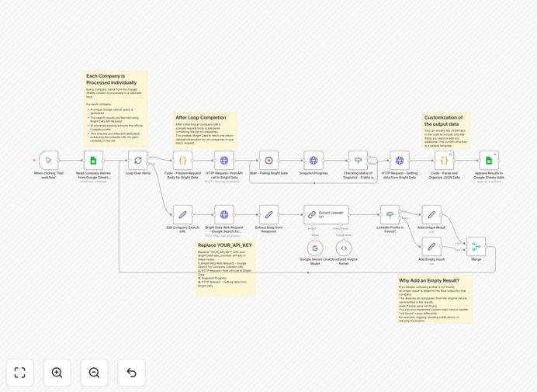Open the Snapshot Progress node
Screen dimensions: 537x392
pyautogui.click(x=314, y=160)
